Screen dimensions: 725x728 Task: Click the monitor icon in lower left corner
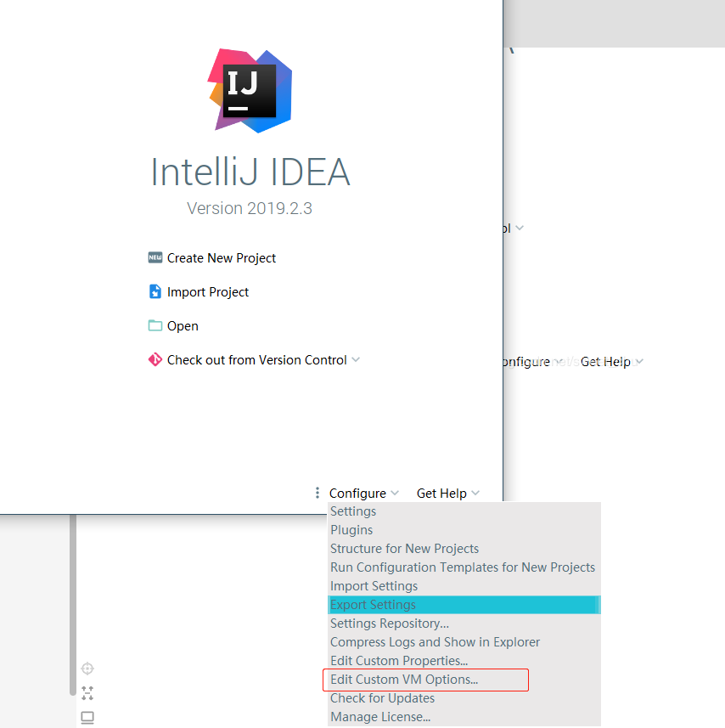(x=87, y=718)
